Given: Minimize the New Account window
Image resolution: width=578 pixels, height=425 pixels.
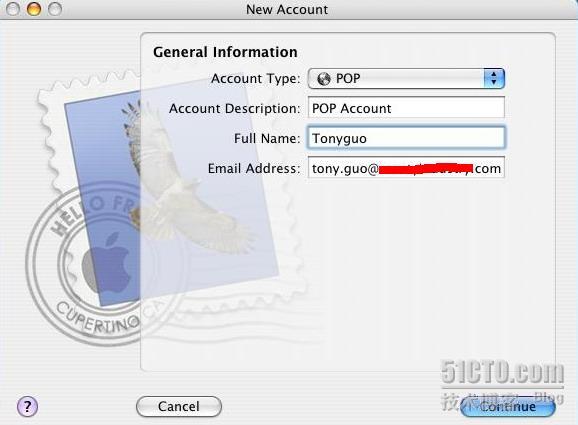Looking at the screenshot, I should point(34,9).
